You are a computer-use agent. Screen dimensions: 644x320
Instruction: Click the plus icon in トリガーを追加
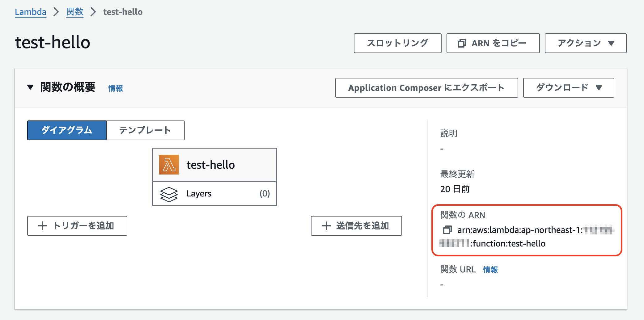[x=43, y=226]
